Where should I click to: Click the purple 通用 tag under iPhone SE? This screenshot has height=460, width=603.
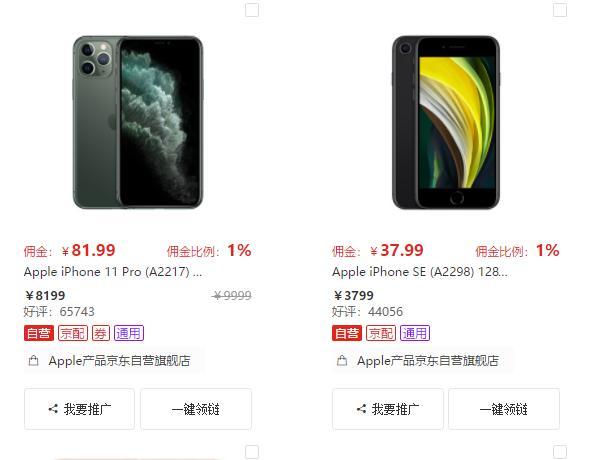click(415, 333)
